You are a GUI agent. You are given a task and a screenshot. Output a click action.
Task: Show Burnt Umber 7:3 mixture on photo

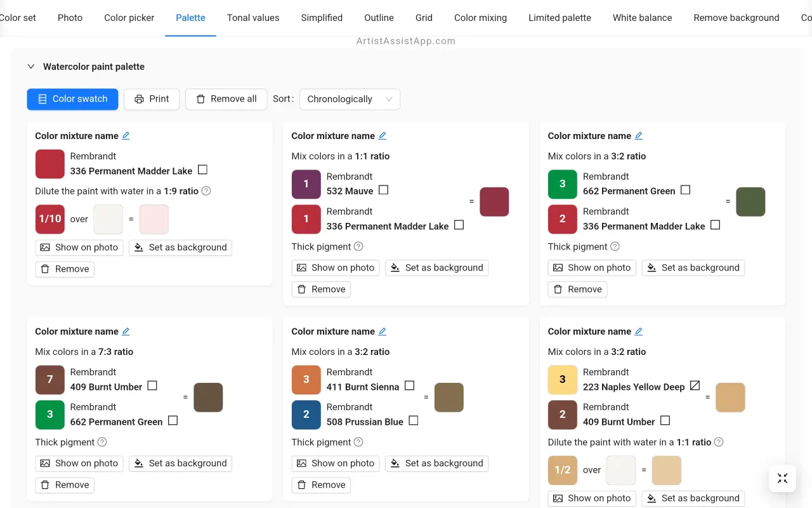tap(79, 464)
